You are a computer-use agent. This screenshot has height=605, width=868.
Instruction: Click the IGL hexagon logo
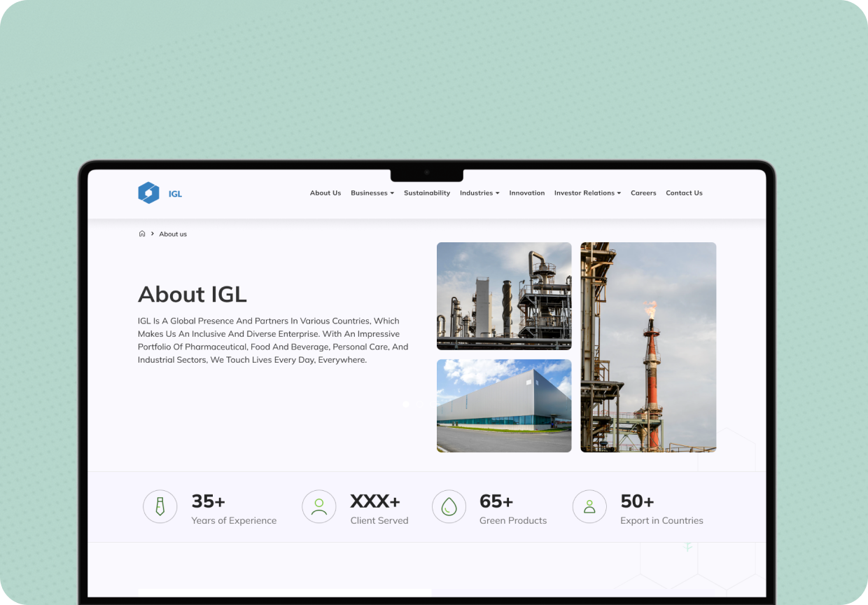[148, 193]
